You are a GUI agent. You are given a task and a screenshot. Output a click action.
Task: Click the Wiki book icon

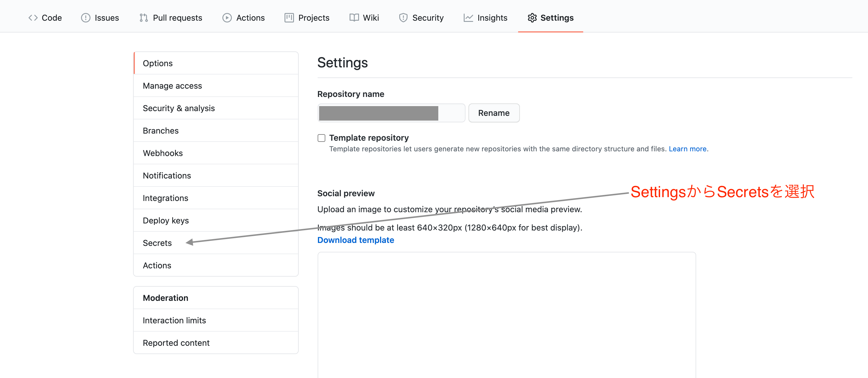[354, 18]
